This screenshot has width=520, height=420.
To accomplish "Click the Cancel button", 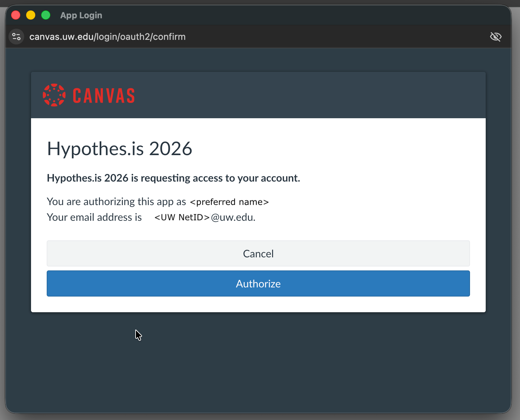I will point(258,253).
